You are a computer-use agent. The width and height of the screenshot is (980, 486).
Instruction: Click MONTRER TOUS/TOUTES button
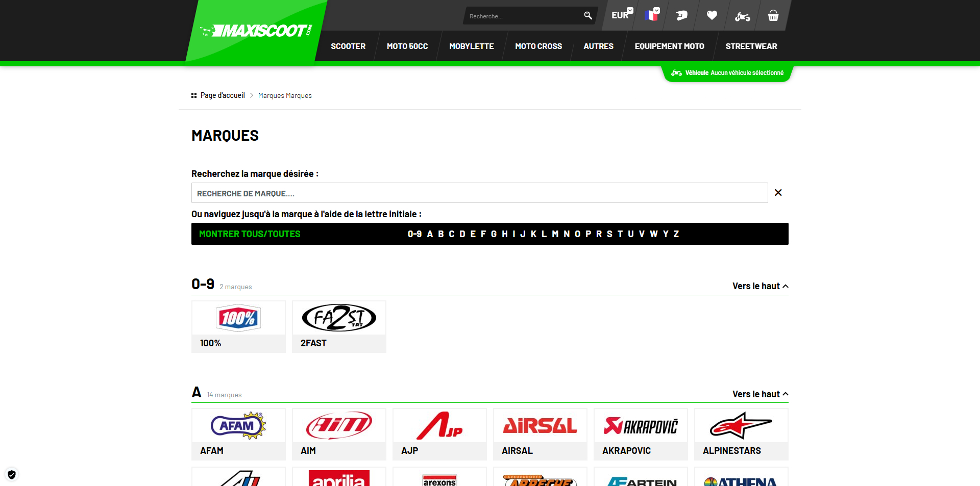click(250, 234)
